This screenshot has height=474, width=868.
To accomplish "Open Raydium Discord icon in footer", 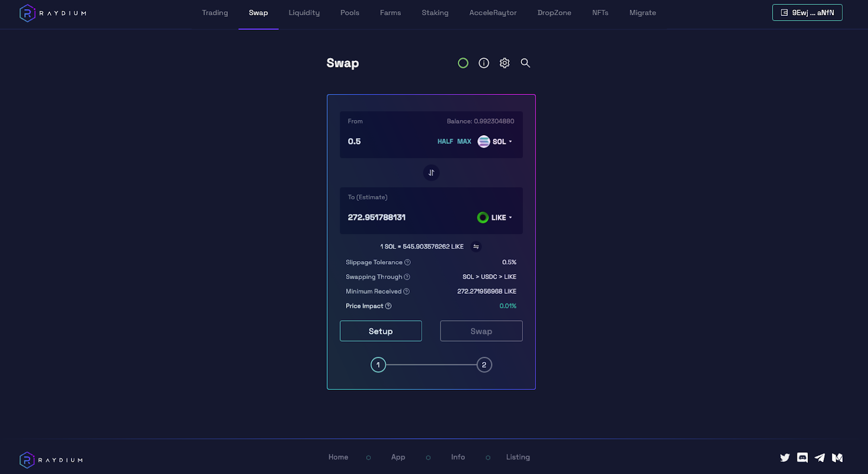I will click(802, 458).
